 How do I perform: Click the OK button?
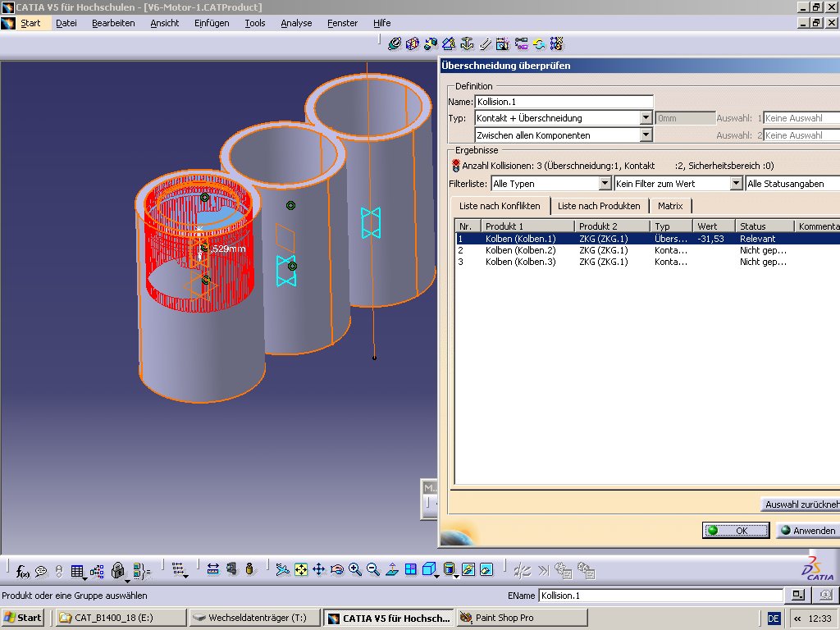tap(736, 531)
